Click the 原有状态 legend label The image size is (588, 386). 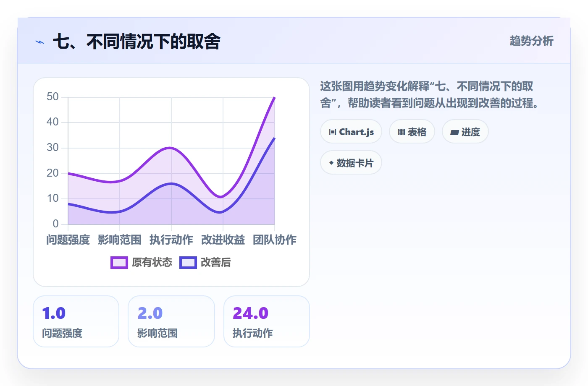[152, 263]
